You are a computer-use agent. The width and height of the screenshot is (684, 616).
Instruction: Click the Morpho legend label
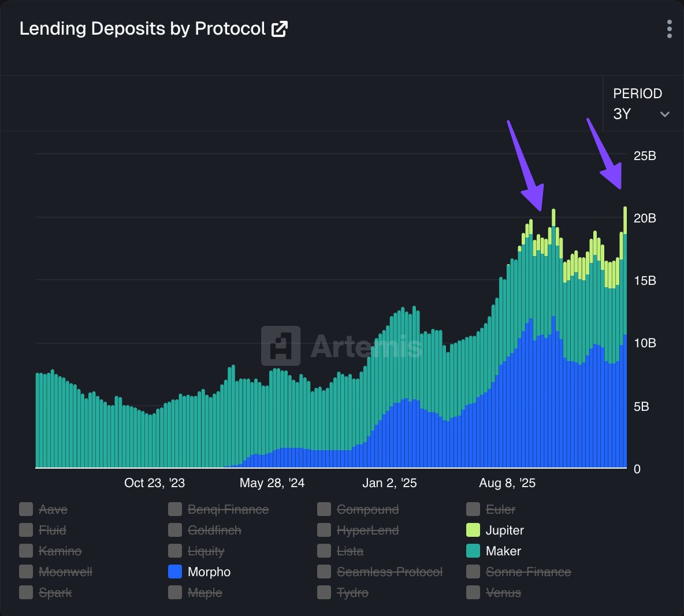click(x=209, y=572)
